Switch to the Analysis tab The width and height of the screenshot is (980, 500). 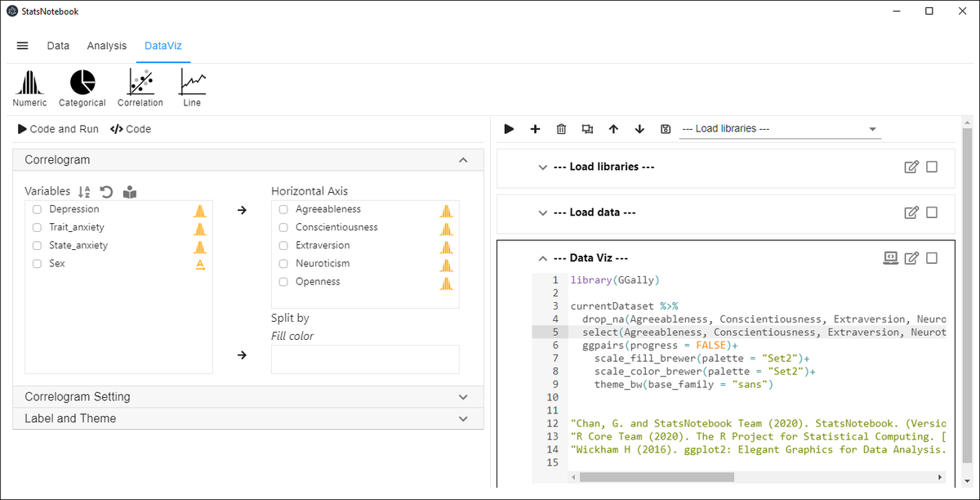(107, 46)
